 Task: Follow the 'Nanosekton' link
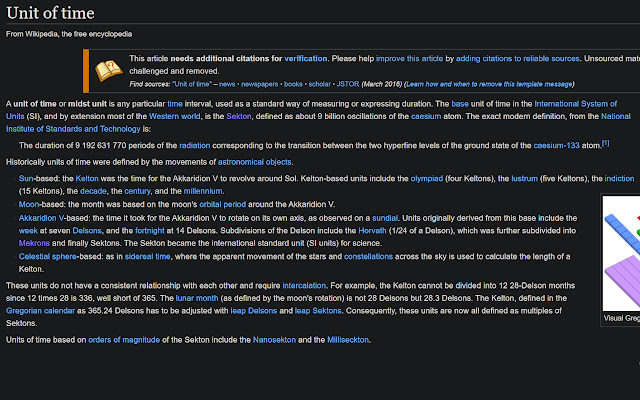pyautogui.click(x=274, y=340)
